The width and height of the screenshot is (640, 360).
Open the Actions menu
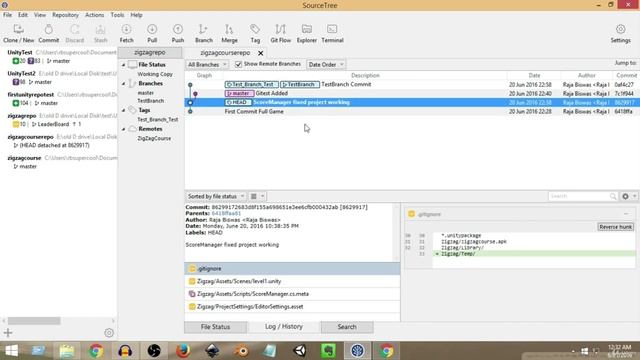click(94, 15)
